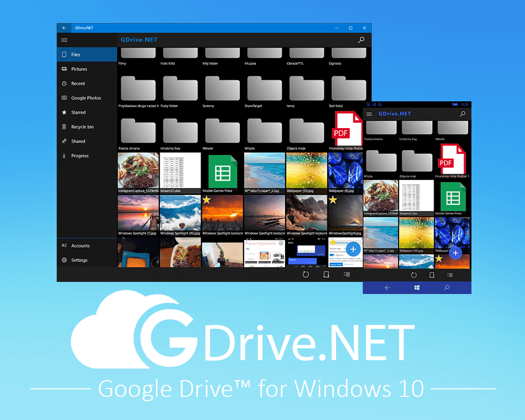The height and width of the screenshot is (420, 525).
Task: Expand the three-dots overflow menu in the phone bottom bar
Action: [465, 275]
